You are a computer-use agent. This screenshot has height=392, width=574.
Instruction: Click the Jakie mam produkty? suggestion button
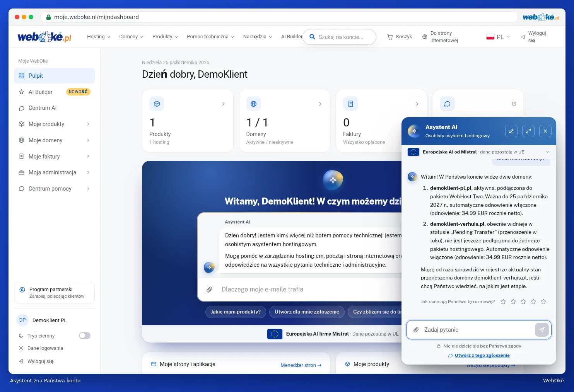[236, 312]
